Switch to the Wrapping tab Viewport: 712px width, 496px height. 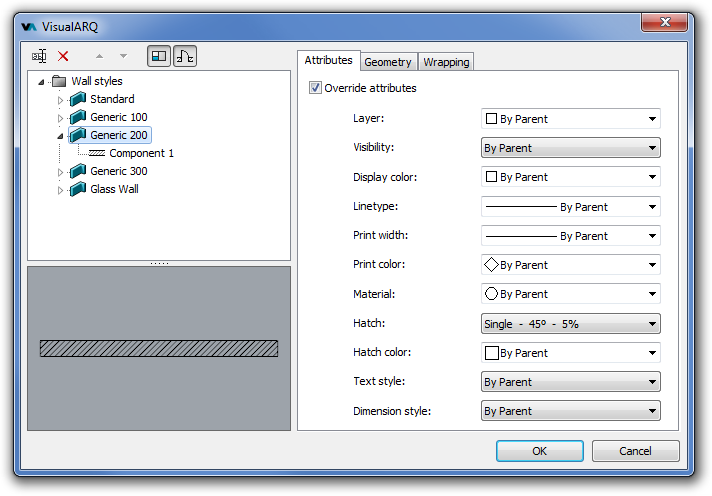446,62
